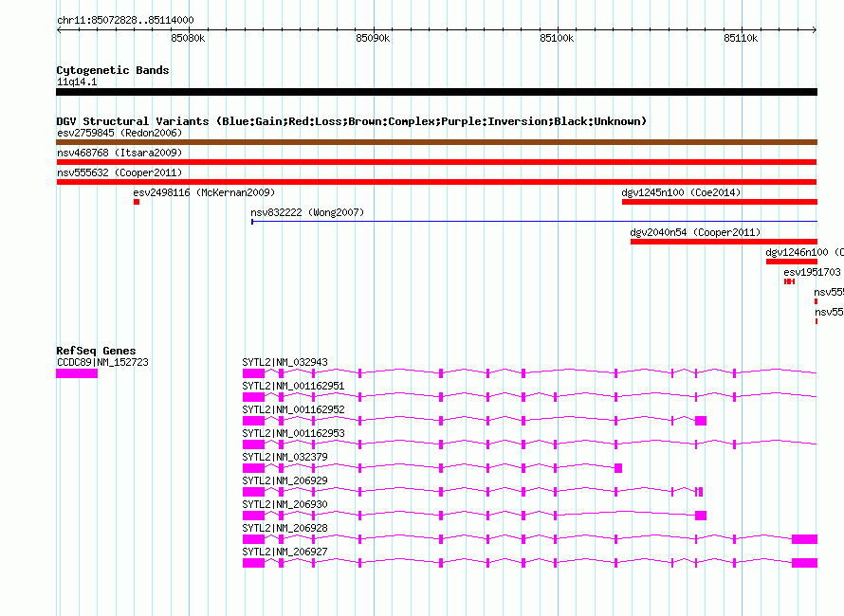Click the last exon block of SYTL2 NM_206930

tap(700, 516)
